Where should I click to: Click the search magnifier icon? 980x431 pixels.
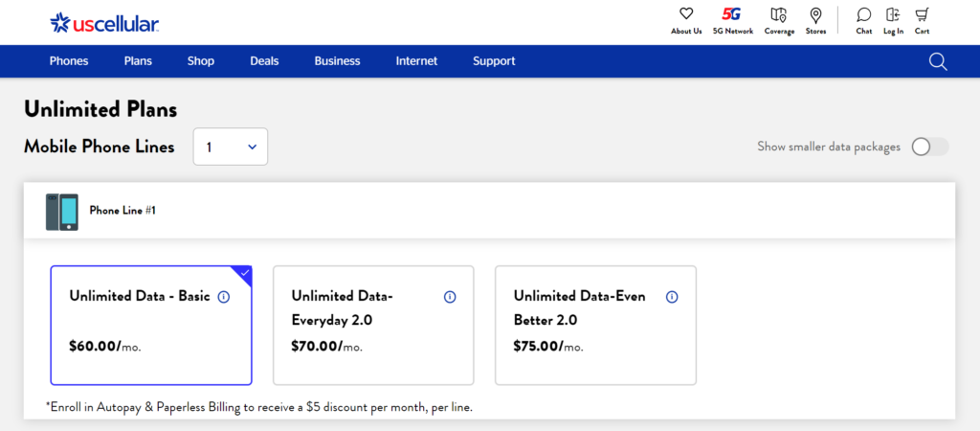coord(938,61)
